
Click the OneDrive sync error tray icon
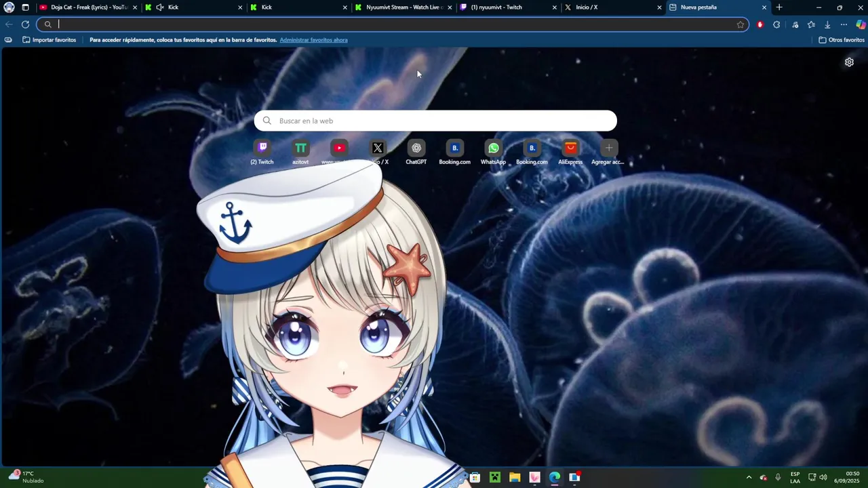pyautogui.click(x=764, y=477)
